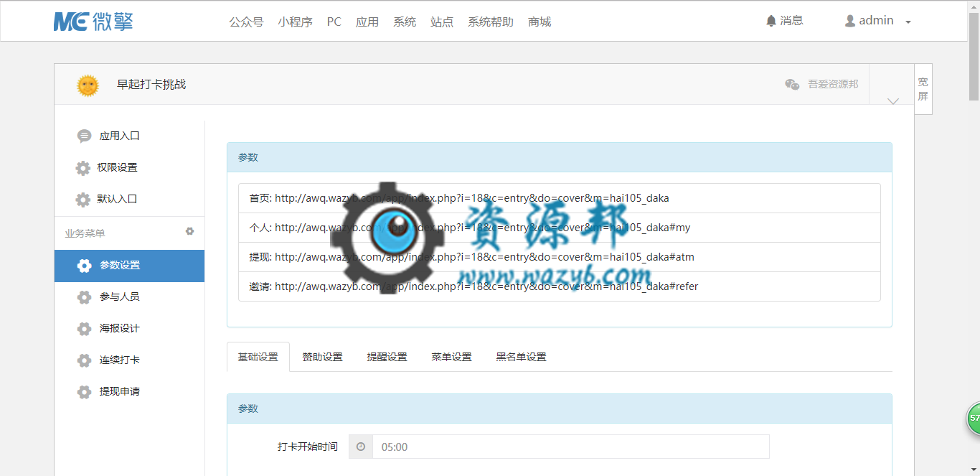Screen dimensions: 980x476
Task: Click the 个人 URL row ending #my
Action: (x=560, y=228)
